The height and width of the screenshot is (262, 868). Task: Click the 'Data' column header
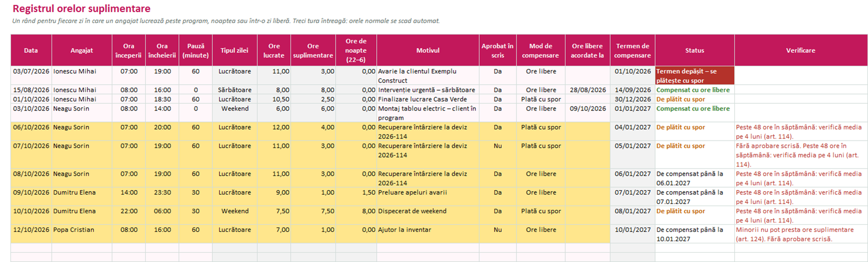pyautogui.click(x=31, y=51)
